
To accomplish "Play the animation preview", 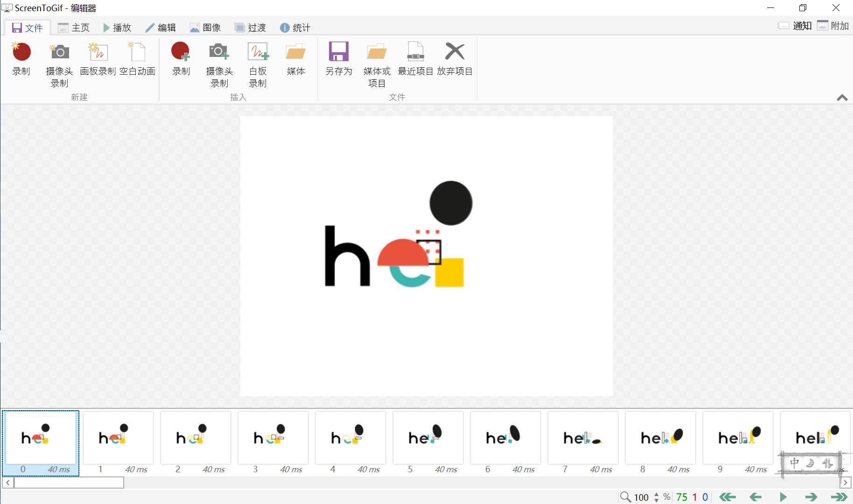I will 783,497.
